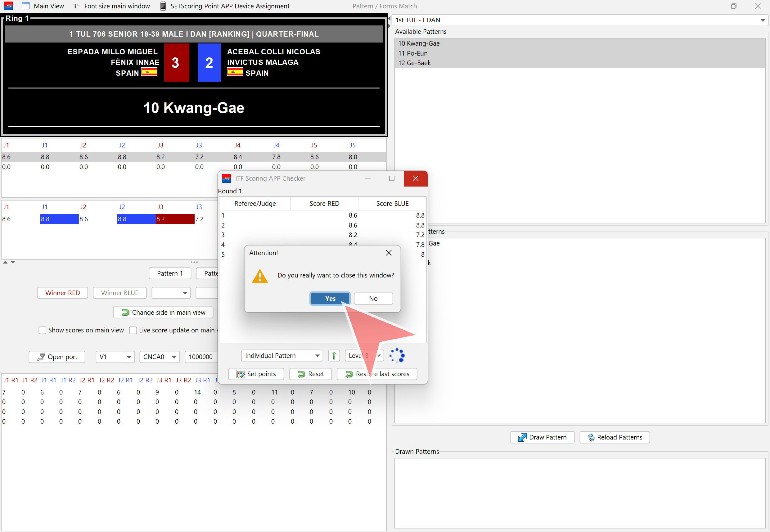Image resolution: width=770 pixels, height=532 pixels.
Task: Click the Open port button
Action: [x=57, y=357]
